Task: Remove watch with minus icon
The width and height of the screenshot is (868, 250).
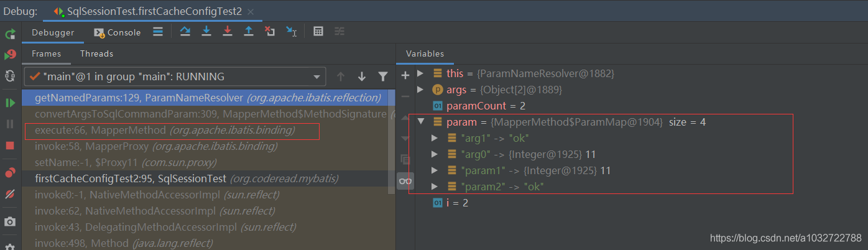Action: pos(405,96)
